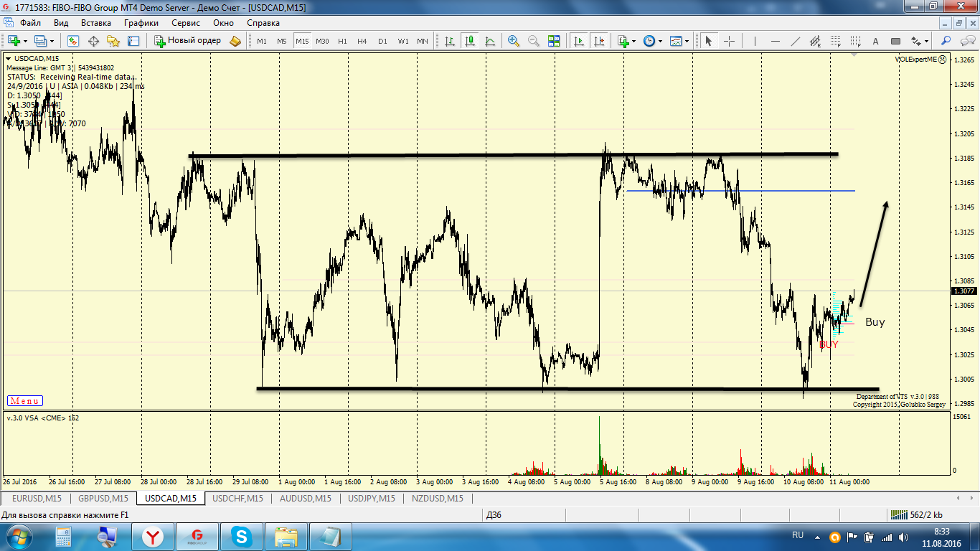Switch timeframe to MN
The width and height of the screenshot is (980, 551).
(423, 41)
